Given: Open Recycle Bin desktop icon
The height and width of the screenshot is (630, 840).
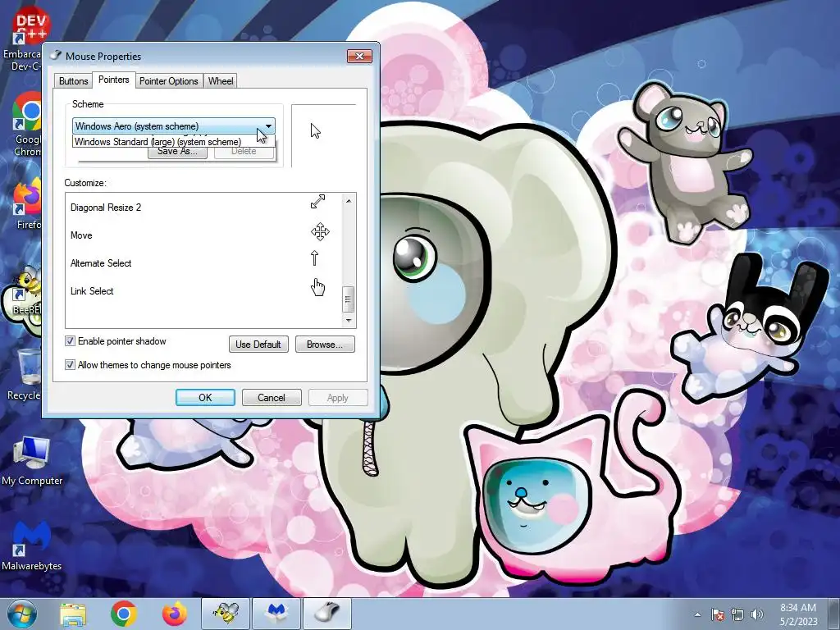Looking at the screenshot, I should 25,375.
